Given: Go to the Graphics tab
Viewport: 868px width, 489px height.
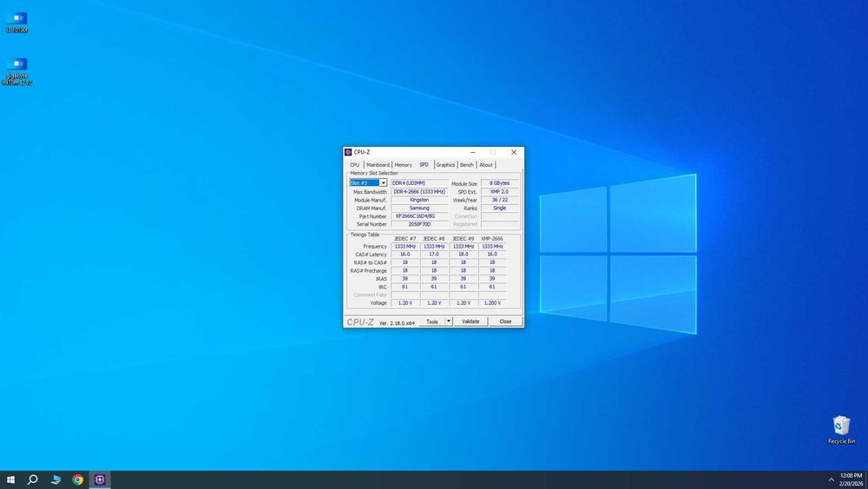Looking at the screenshot, I should tap(445, 164).
